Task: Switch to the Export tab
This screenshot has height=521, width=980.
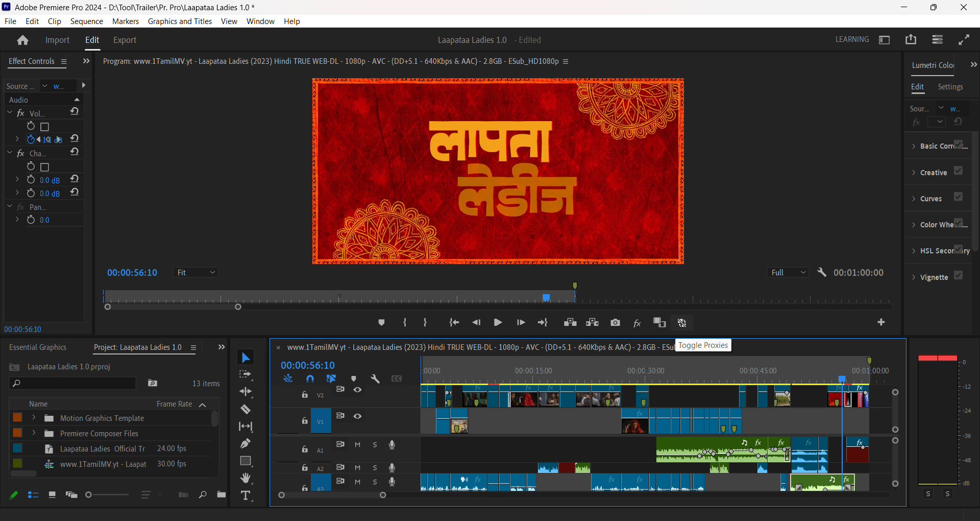Action: (125, 40)
